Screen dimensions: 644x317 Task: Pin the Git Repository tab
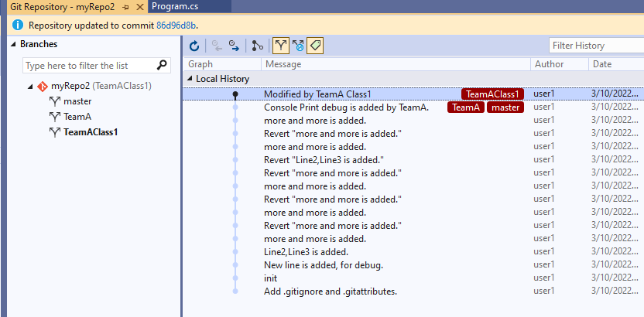tap(126, 7)
